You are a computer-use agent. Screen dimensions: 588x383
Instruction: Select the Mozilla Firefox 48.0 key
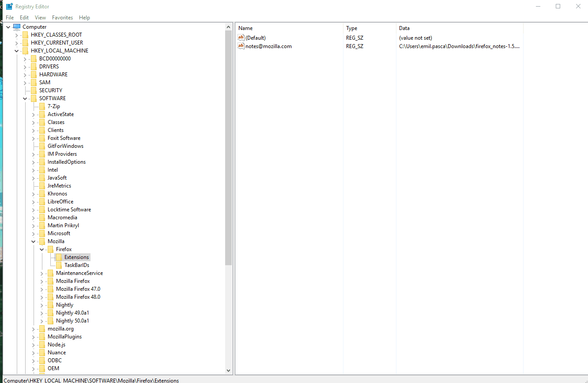(78, 297)
